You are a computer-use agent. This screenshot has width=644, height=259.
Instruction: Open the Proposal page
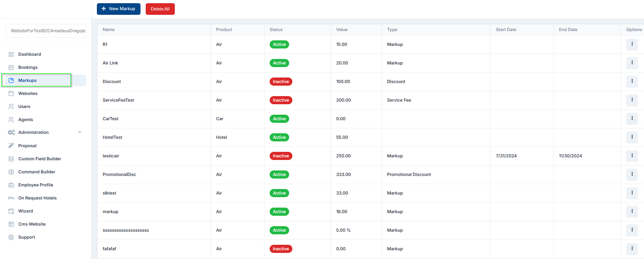(46, 146)
